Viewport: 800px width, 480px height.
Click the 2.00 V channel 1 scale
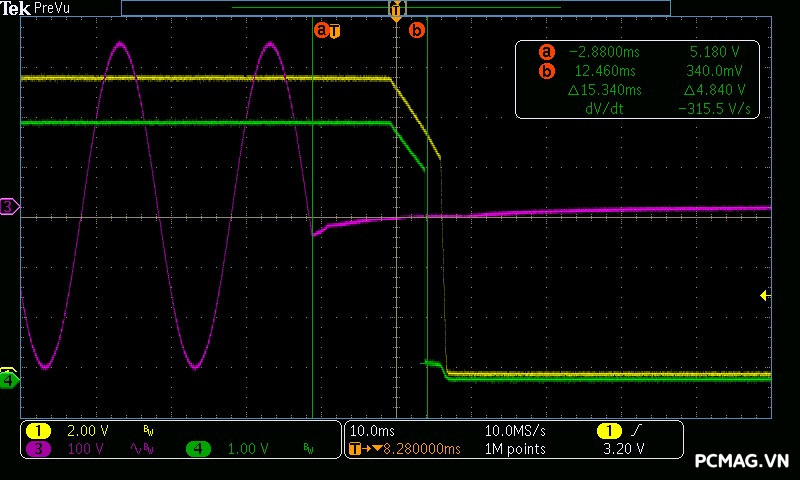tap(88, 431)
